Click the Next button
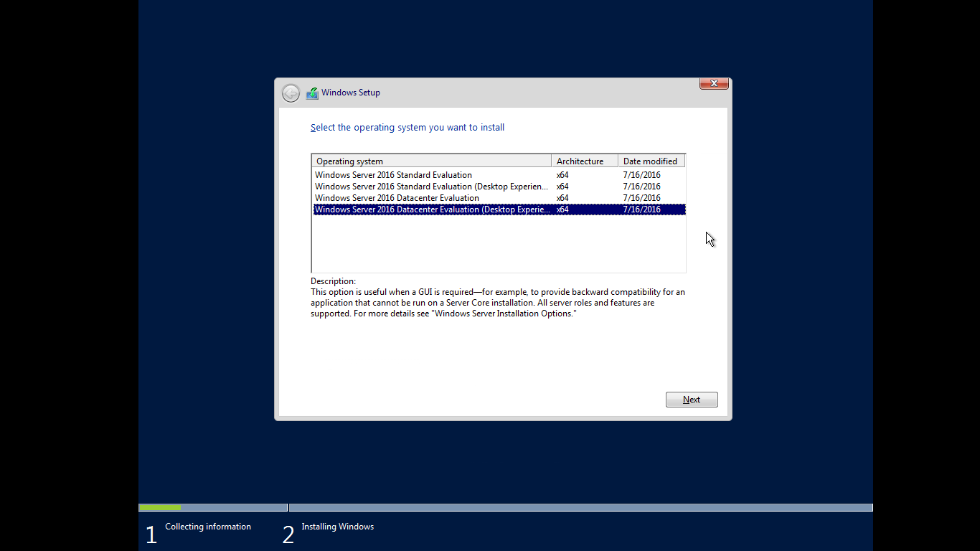Viewport: 980px width, 551px height. 692,400
